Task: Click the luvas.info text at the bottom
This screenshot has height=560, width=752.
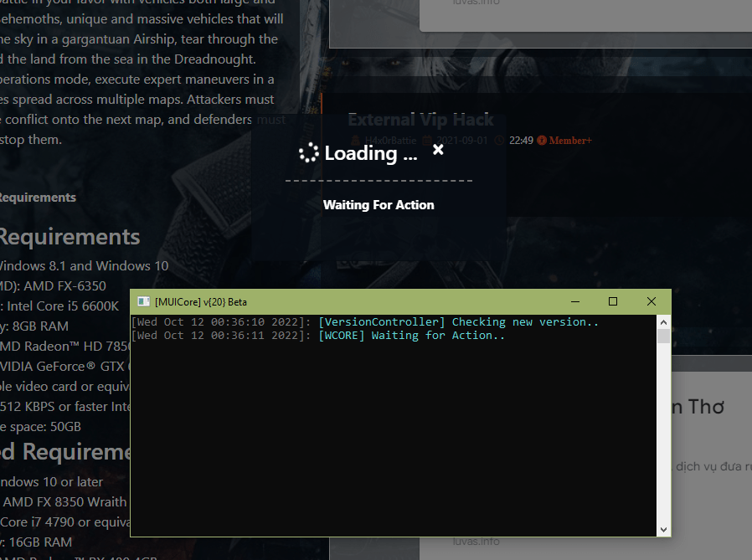Action: (476, 542)
